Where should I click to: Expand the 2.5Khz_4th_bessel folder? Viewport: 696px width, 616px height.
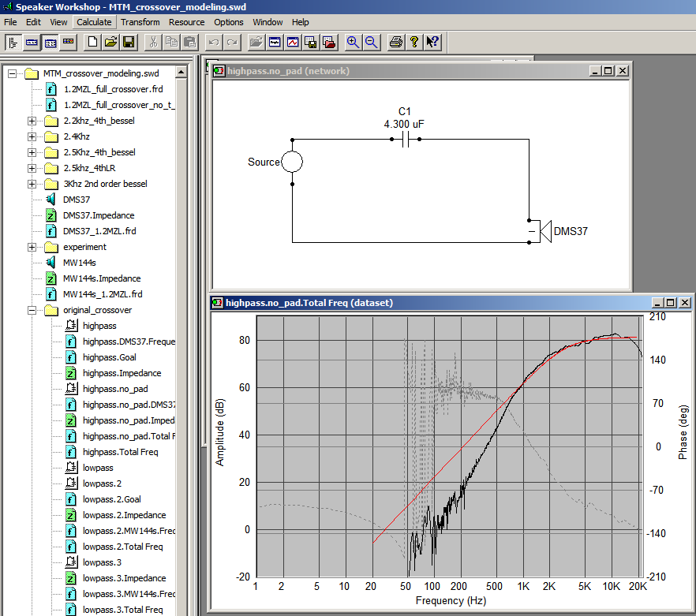tap(32, 153)
